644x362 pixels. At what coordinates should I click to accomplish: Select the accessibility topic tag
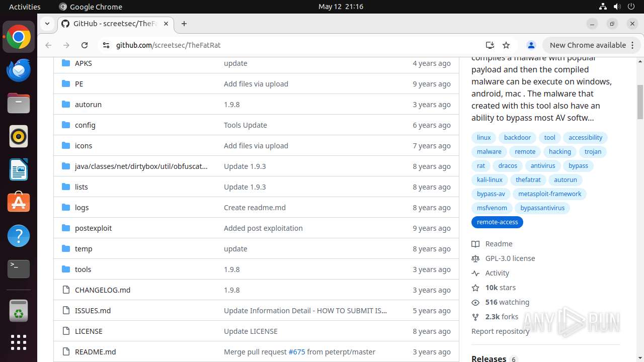click(x=585, y=137)
